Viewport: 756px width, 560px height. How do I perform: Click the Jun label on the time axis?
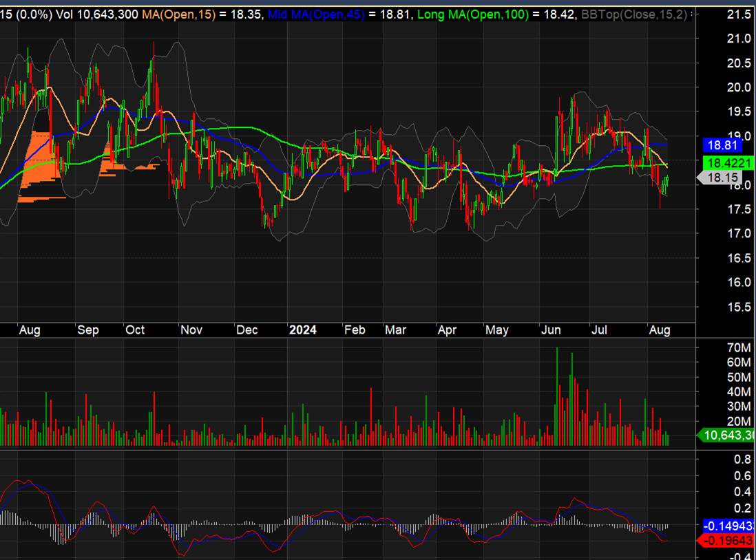[x=551, y=330]
